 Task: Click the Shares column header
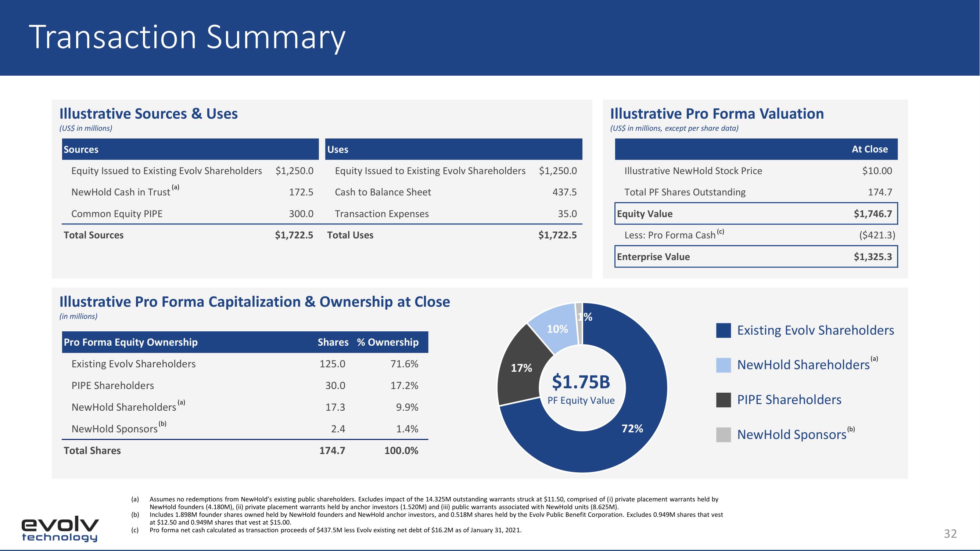[x=333, y=342]
